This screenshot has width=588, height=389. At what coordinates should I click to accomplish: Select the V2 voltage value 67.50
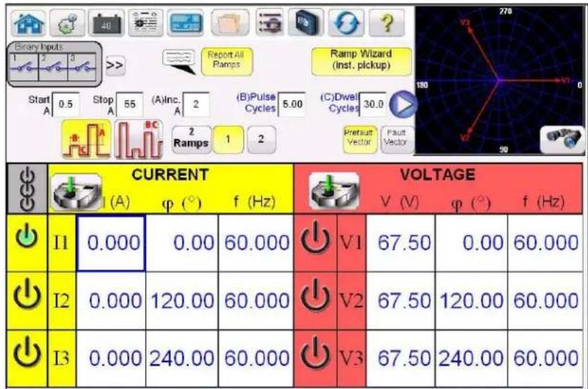(x=401, y=301)
